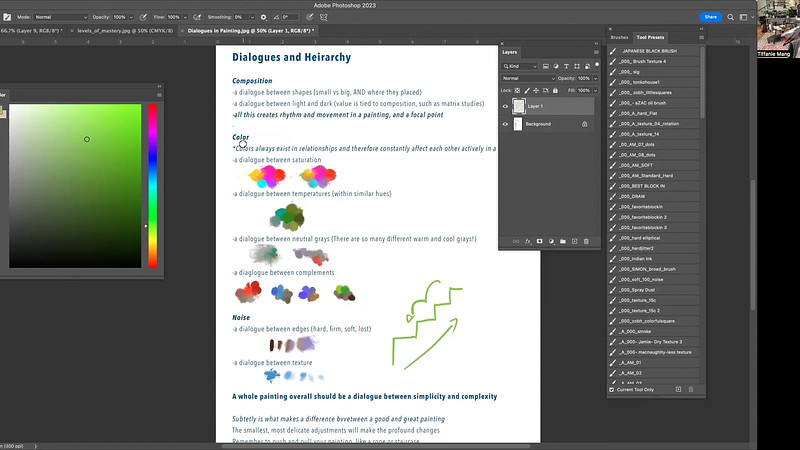Open brush Flow slider dropdown
This screenshot has height=450, width=800.
coord(185,17)
